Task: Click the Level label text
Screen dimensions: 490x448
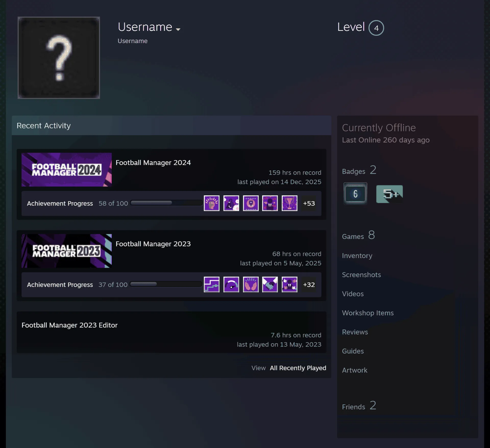Action: [x=351, y=27]
